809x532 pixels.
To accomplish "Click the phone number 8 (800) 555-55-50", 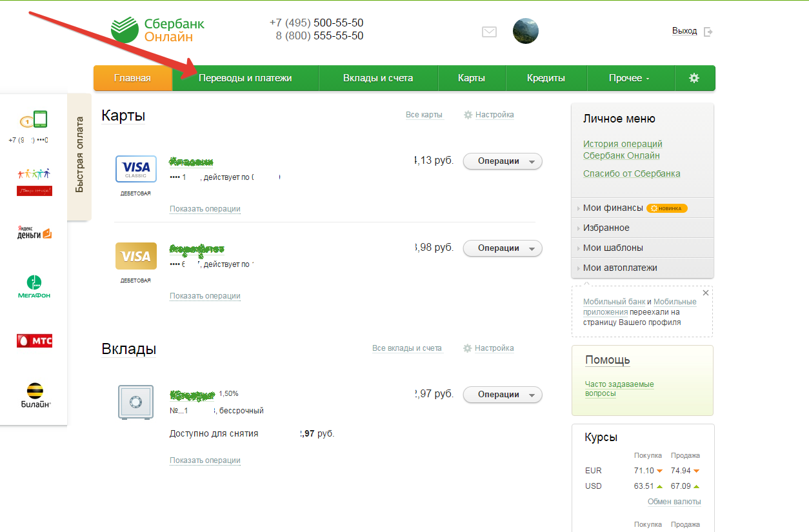I will [319, 36].
